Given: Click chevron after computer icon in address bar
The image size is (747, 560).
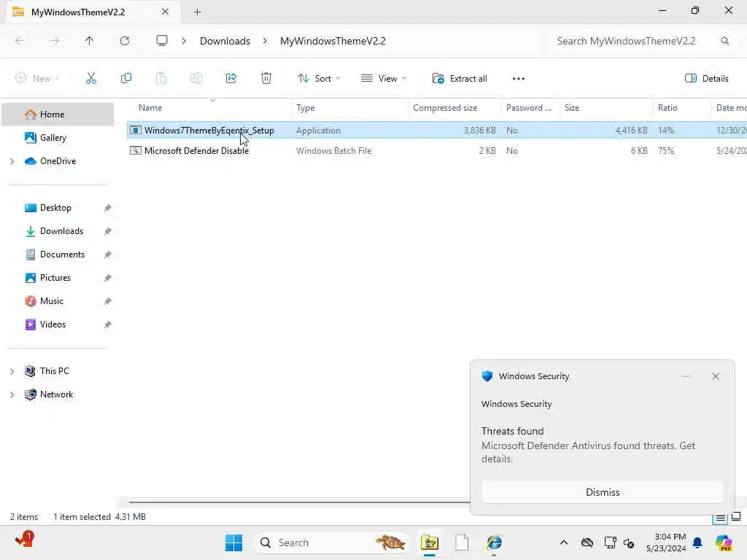Looking at the screenshot, I should [184, 41].
